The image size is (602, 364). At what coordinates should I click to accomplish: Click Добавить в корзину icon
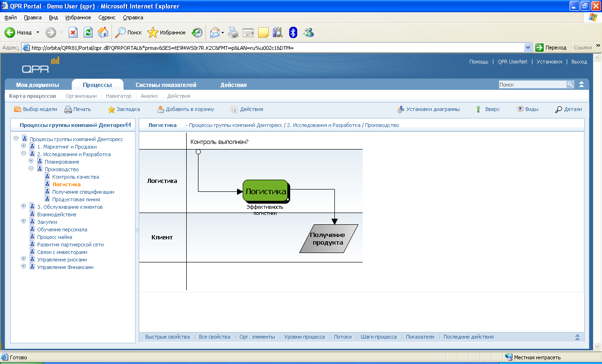[160, 110]
